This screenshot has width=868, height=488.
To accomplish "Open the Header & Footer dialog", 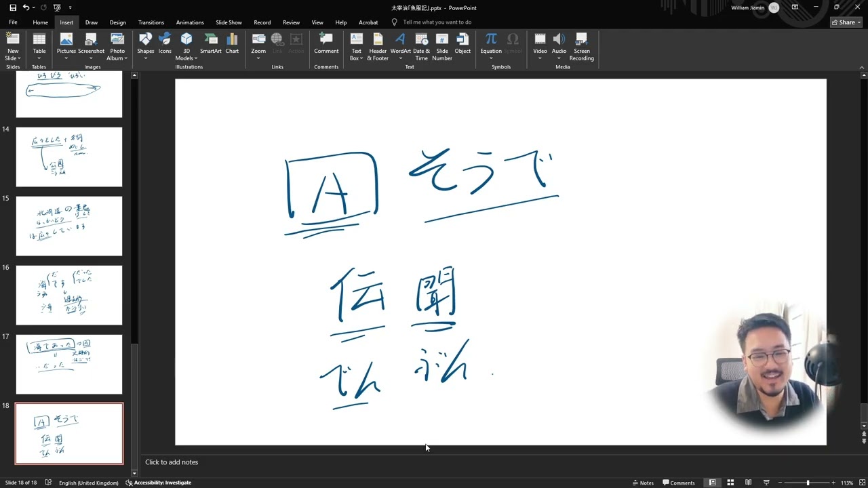I will coord(378,46).
